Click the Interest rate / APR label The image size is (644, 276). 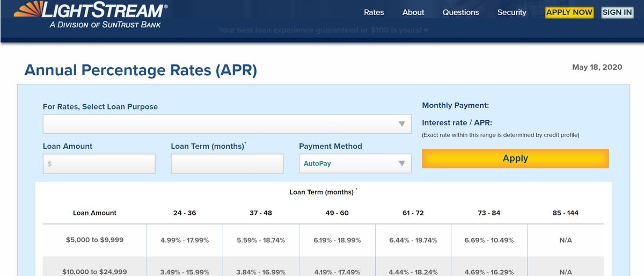click(x=457, y=122)
